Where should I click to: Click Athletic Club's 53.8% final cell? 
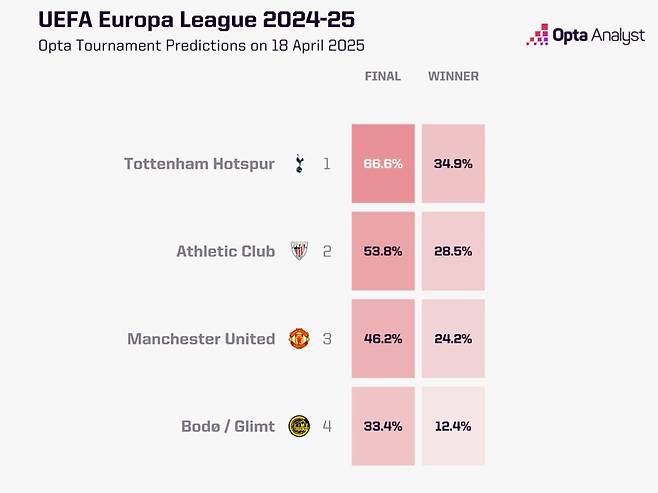coord(383,251)
